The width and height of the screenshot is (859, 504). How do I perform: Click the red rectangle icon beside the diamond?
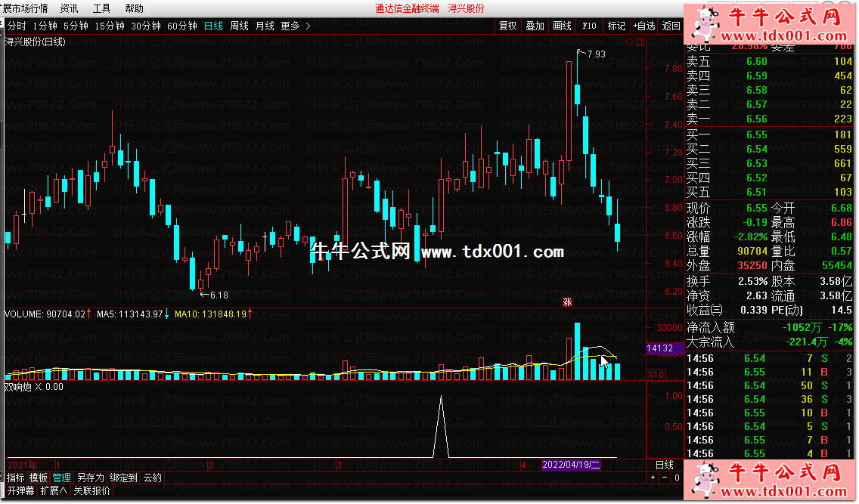tap(641, 42)
